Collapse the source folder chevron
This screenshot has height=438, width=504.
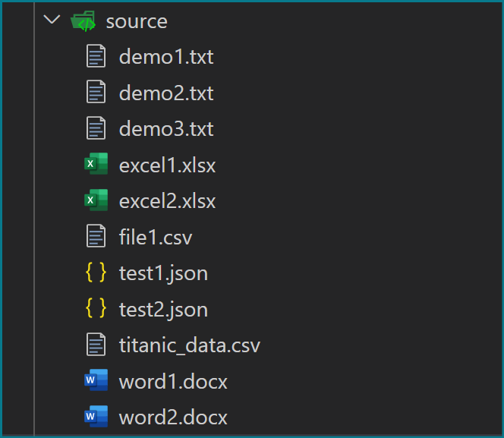[x=52, y=20]
